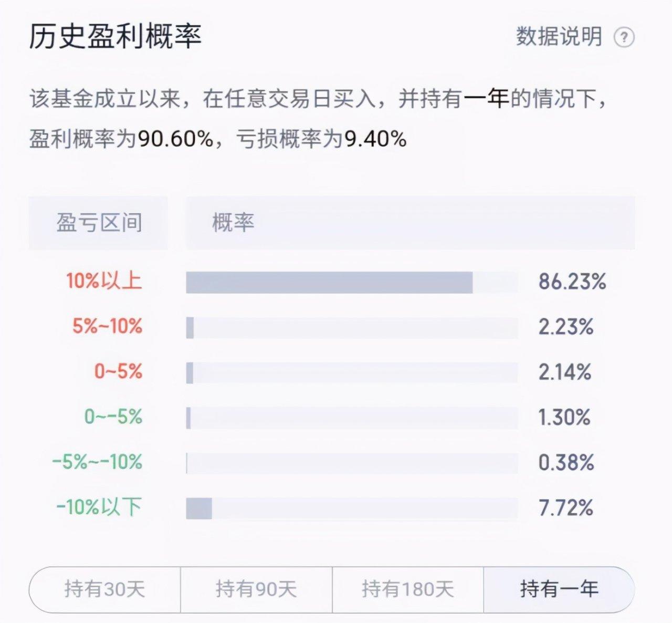Open the 数据说明 link
The image size is (672, 623).
(x=559, y=37)
